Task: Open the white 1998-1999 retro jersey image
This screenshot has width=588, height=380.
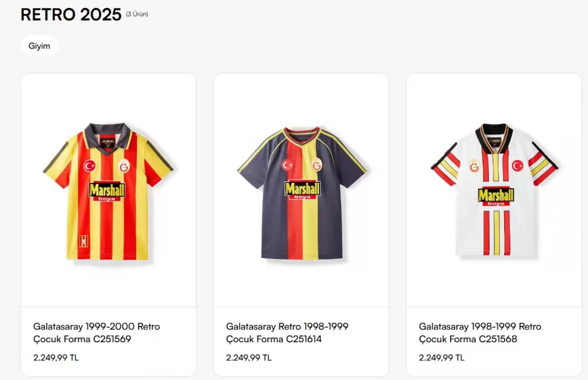Action: coord(494,191)
